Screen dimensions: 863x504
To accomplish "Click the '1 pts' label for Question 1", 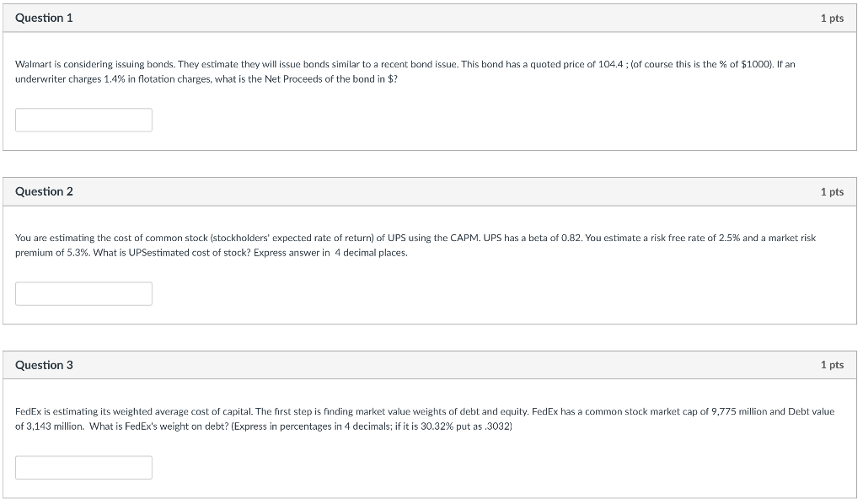I will pos(833,17).
